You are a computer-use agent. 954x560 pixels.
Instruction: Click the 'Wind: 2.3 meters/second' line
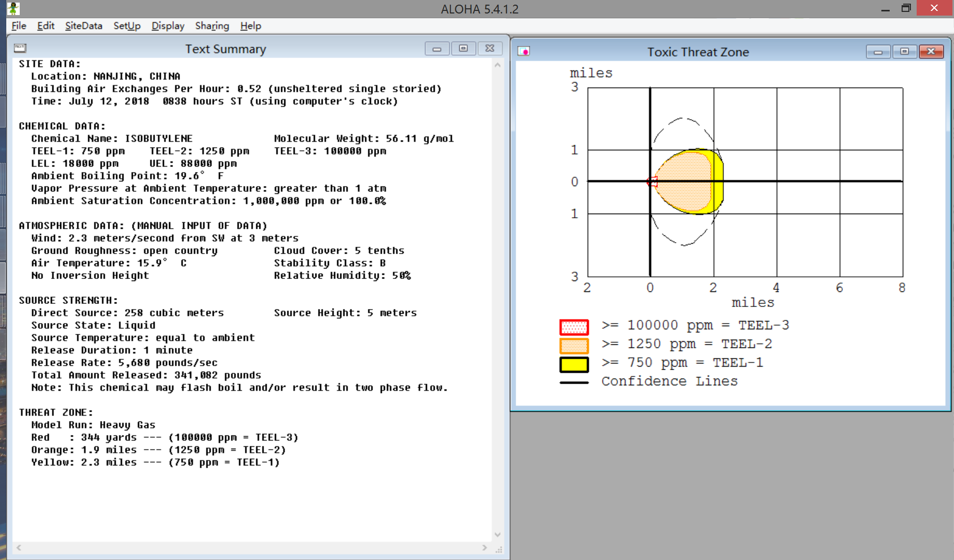tap(165, 238)
